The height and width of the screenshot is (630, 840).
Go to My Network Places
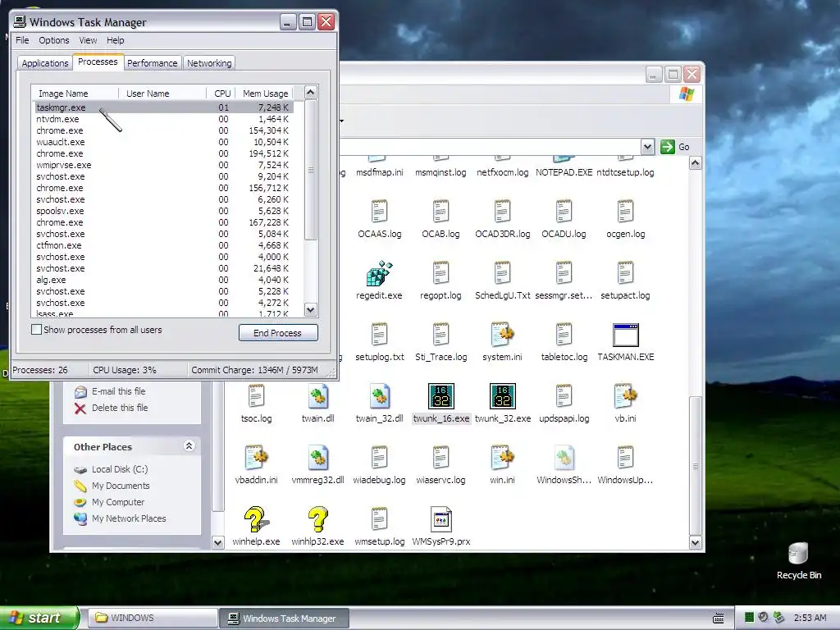click(x=129, y=518)
